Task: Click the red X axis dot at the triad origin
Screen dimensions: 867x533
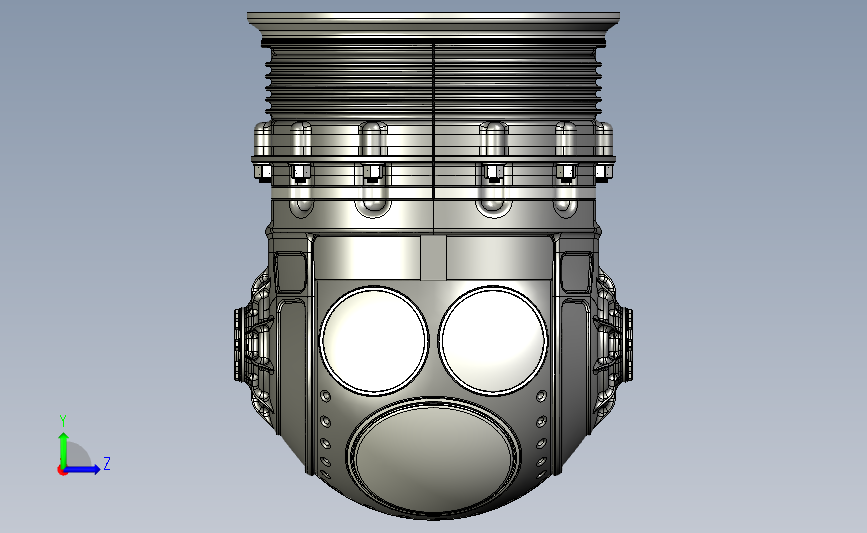Action: (x=62, y=471)
